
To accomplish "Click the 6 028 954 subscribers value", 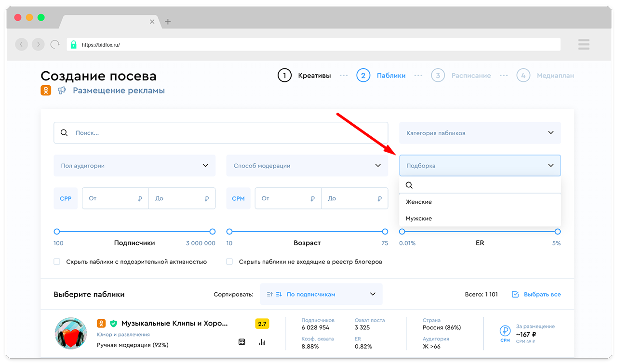I will tap(315, 327).
